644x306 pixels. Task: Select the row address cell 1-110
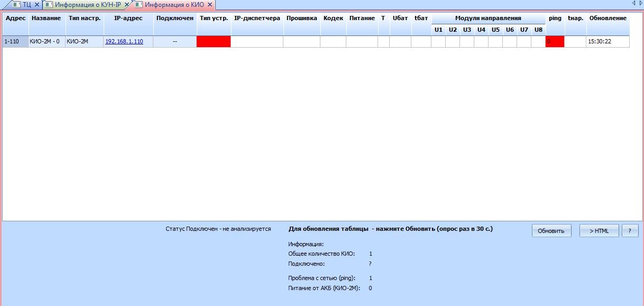click(x=15, y=41)
